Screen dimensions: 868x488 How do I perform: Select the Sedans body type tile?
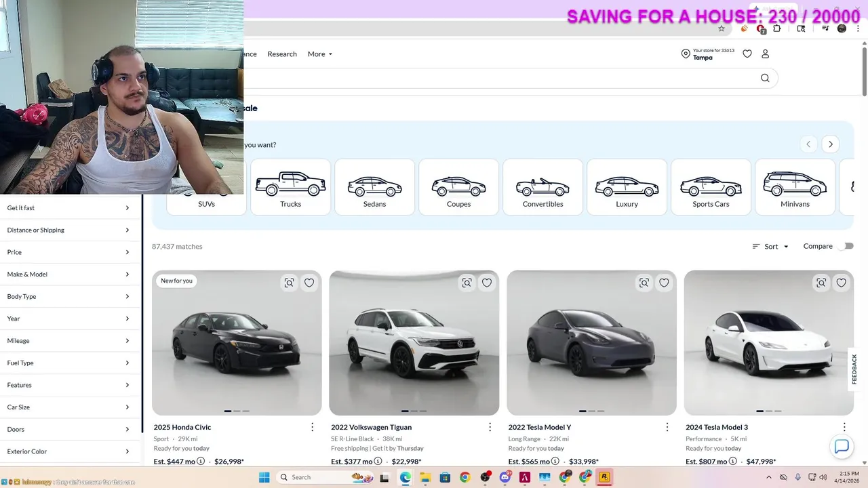(374, 187)
